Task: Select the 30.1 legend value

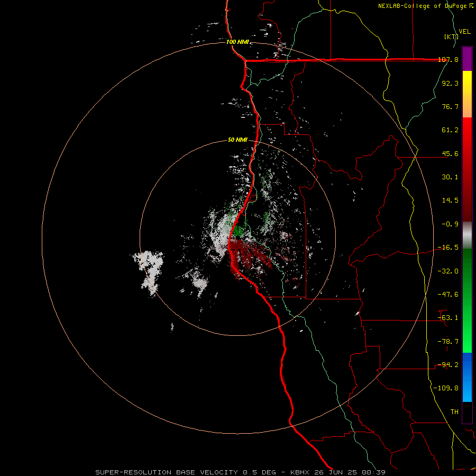Action: click(450, 177)
